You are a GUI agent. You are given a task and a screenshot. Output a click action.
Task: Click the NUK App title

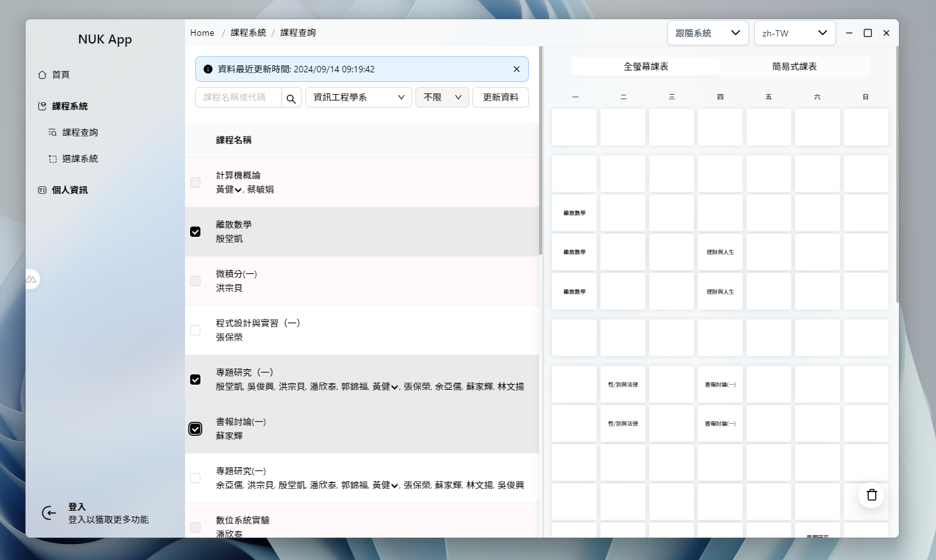coord(105,39)
